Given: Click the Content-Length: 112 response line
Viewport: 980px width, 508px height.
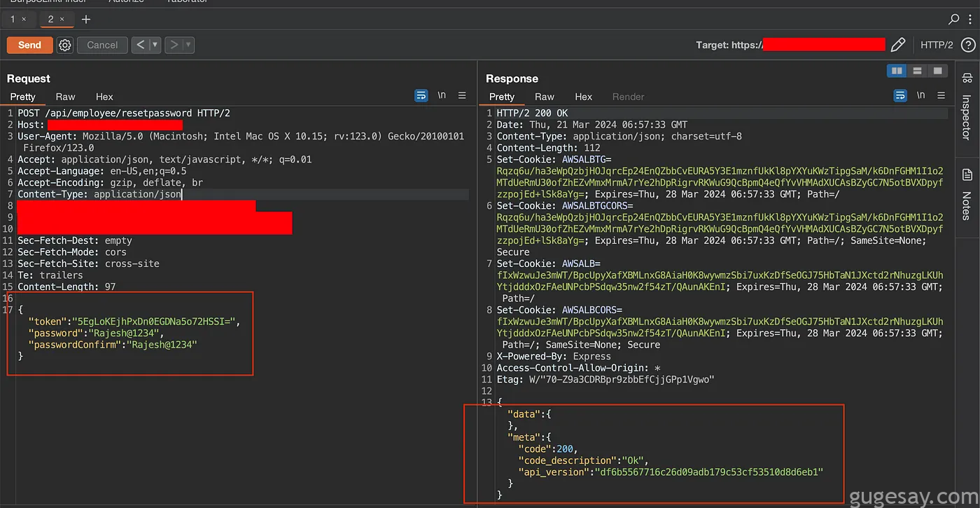Looking at the screenshot, I should tap(548, 148).
